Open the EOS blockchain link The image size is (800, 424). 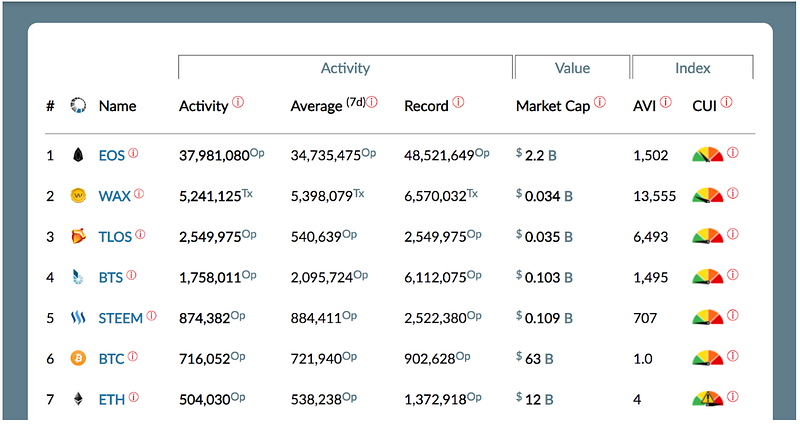111,156
